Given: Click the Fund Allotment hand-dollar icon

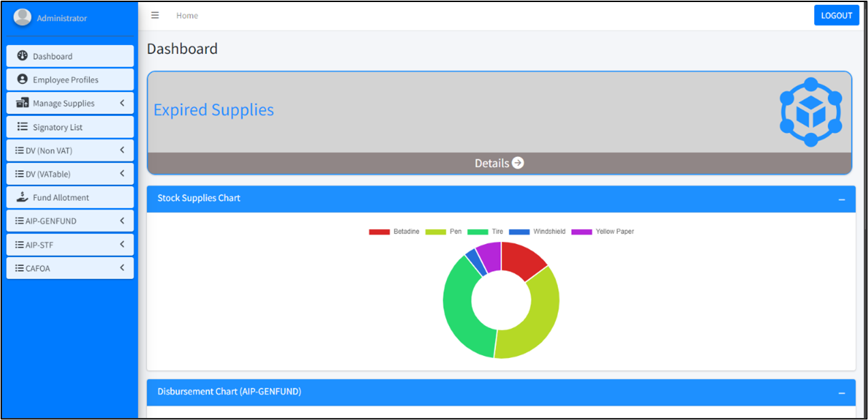Looking at the screenshot, I should [x=22, y=198].
